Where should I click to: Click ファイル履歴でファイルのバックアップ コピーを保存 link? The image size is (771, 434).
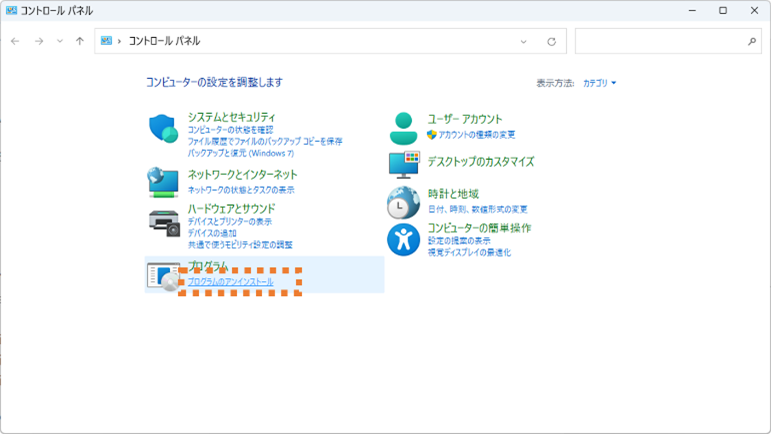click(265, 142)
